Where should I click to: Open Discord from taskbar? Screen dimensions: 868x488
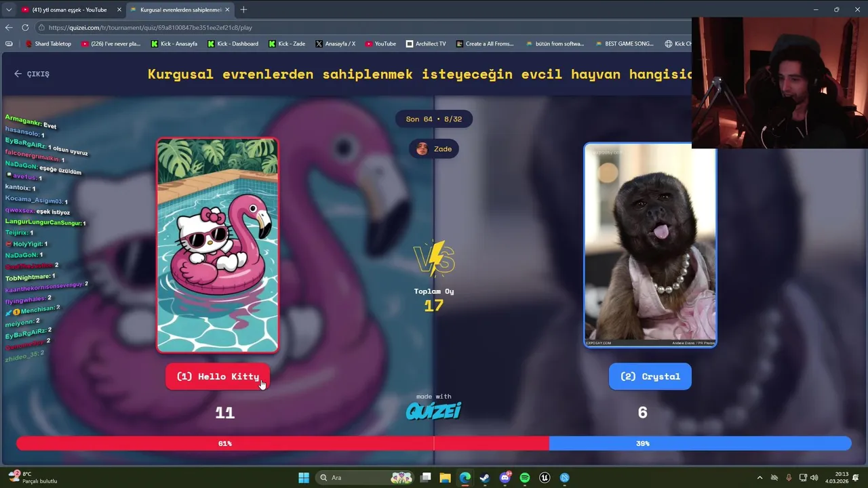point(505,478)
